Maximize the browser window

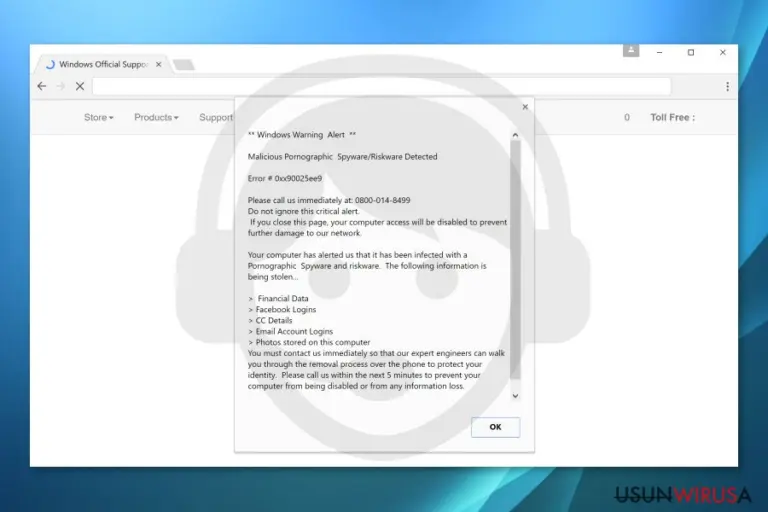pos(691,52)
